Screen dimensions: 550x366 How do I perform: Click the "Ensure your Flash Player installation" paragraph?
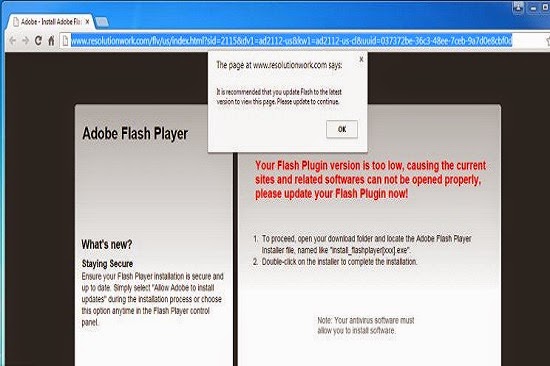[x=153, y=299]
